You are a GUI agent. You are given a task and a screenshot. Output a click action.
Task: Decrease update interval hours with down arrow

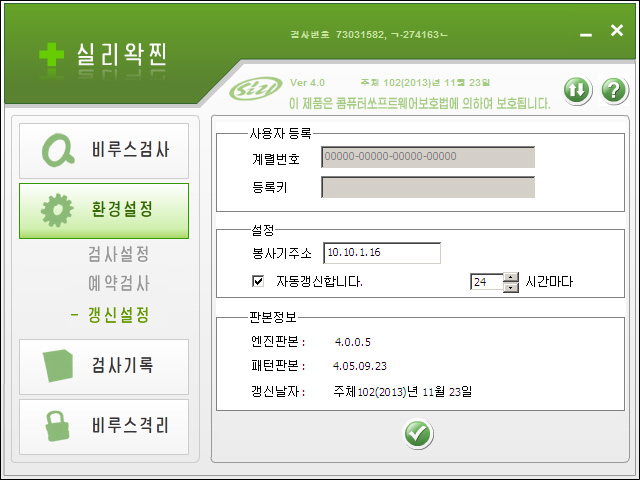[x=511, y=288]
